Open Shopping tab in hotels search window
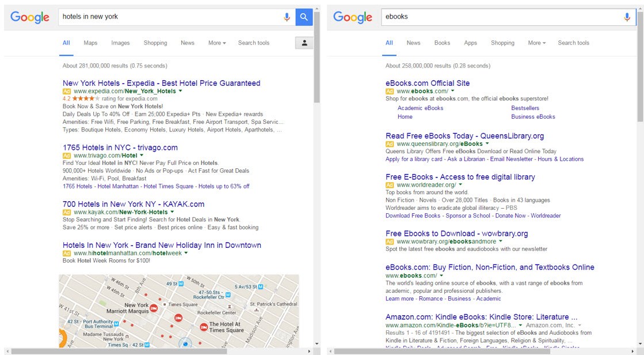This screenshot has width=644, height=355. pyautogui.click(x=155, y=43)
